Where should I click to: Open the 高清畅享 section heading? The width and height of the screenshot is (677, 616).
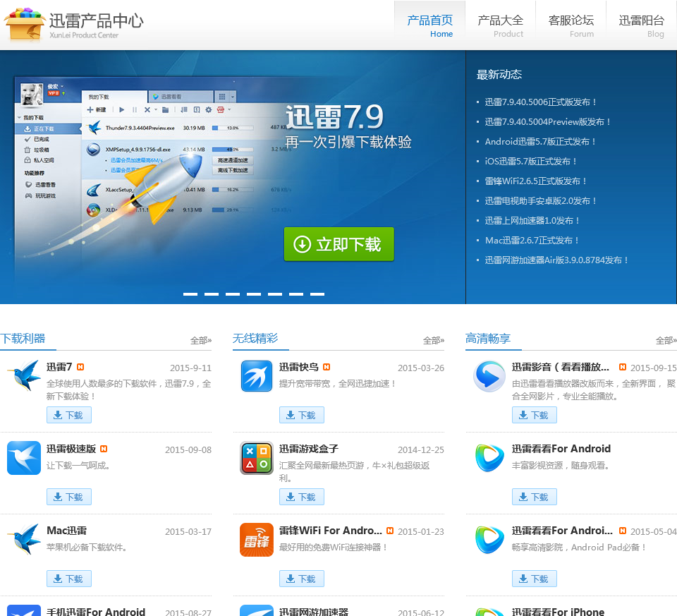tap(488, 338)
